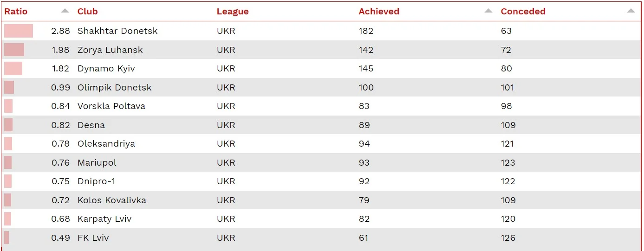Click the Kolos Kovalivka club name
Screen dimensions: 644x251
112,200
